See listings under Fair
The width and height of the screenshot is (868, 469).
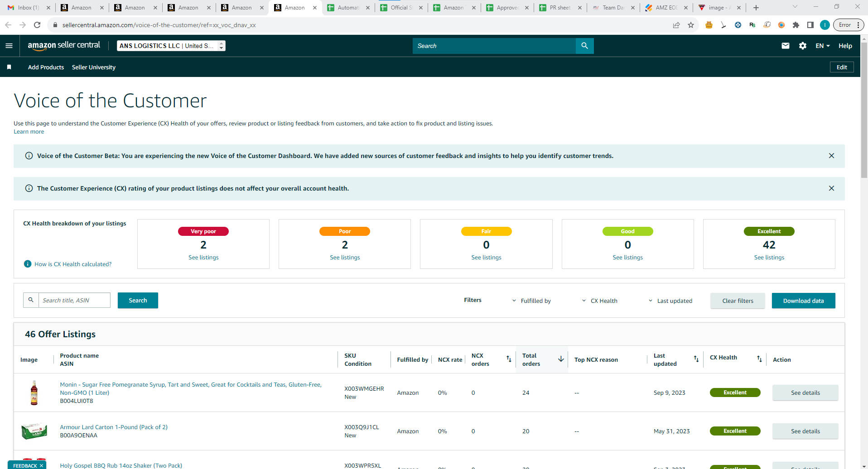point(486,257)
